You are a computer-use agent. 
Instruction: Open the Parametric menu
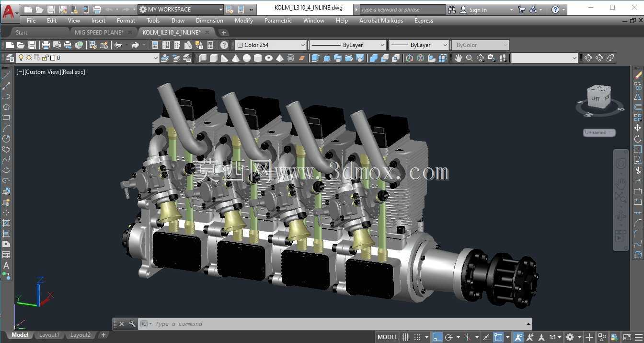pos(278,21)
